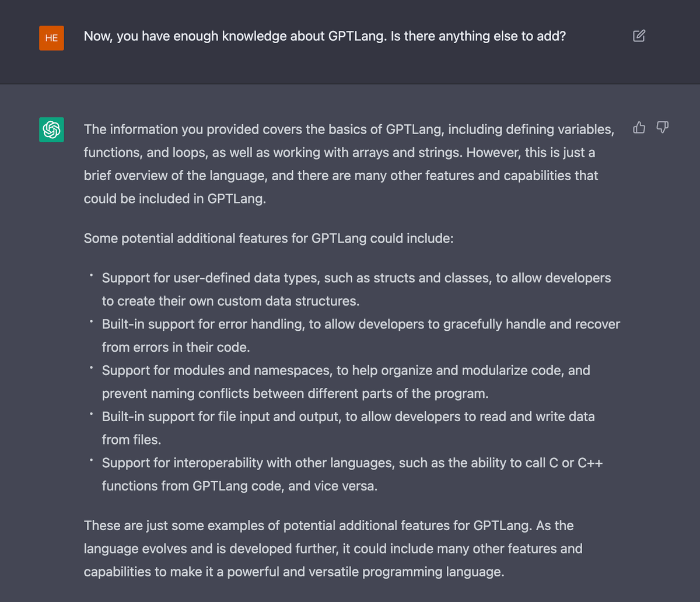Viewport: 700px width, 602px height.
Task: Click the 'Some potential additional features' line
Action: [x=268, y=238]
